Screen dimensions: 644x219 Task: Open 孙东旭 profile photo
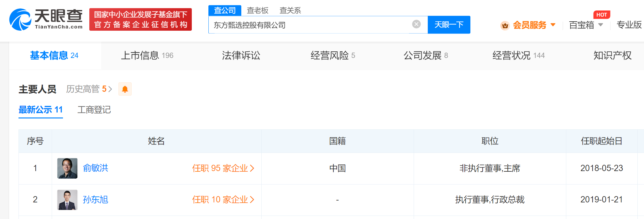pos(67,200)
